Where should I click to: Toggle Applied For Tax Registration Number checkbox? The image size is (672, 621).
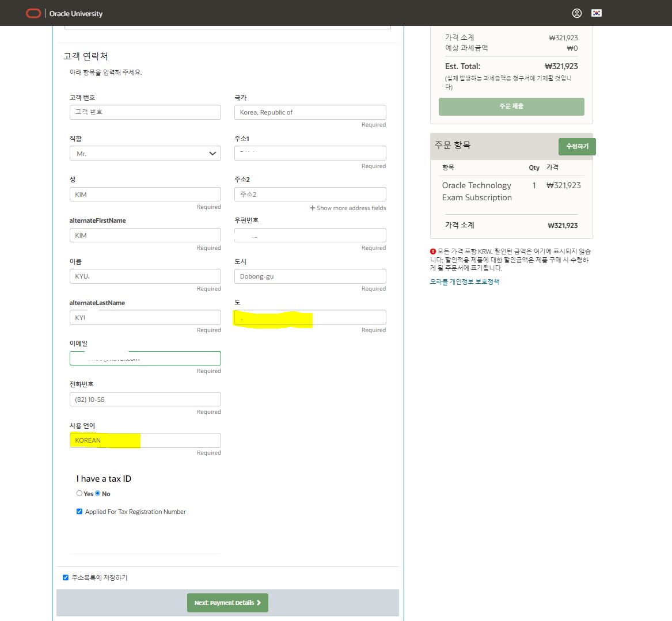pyautogui.click(x=79, y=512)
